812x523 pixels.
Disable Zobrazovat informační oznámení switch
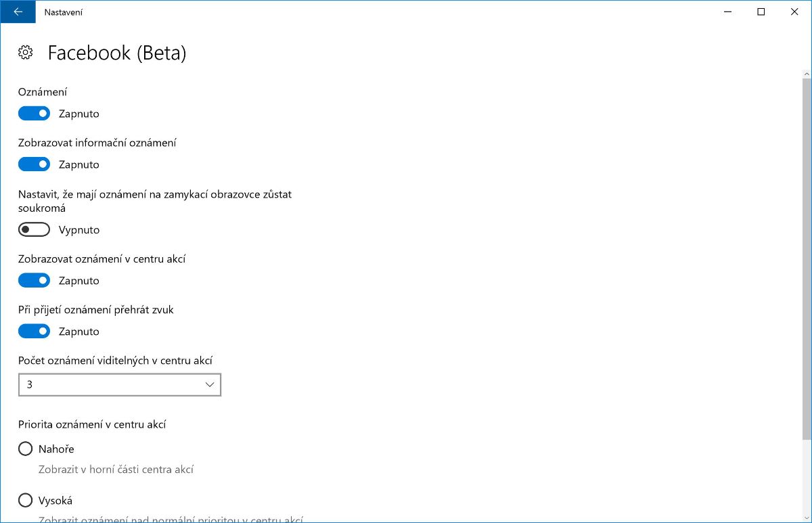(34, 164)
